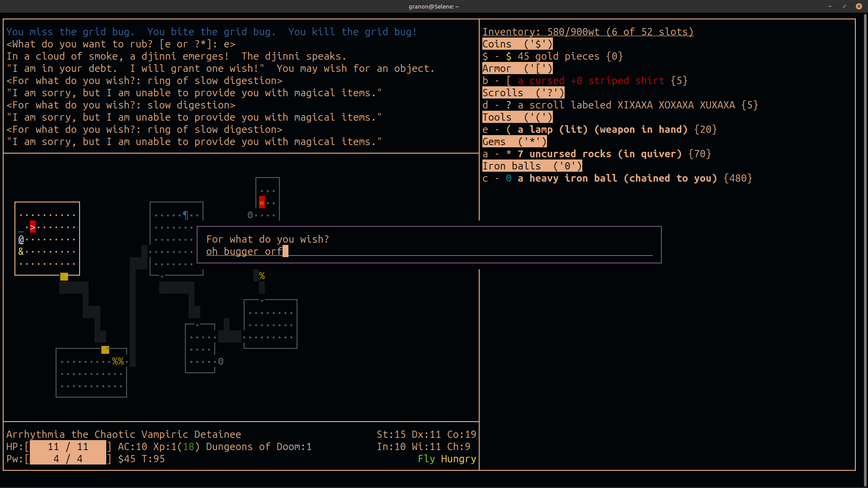
Task: Click the '0' boulder beside the bottom small room
Action: click(221, 361)
